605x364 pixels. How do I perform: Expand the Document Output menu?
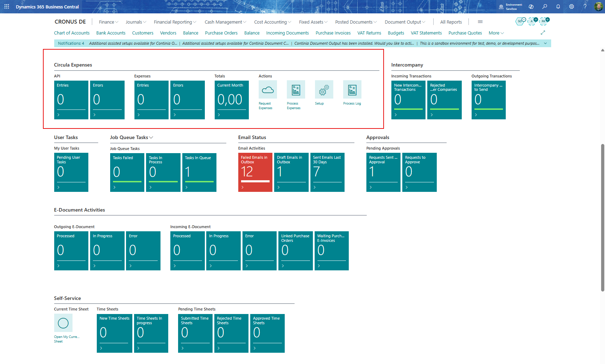pos(405,22)
